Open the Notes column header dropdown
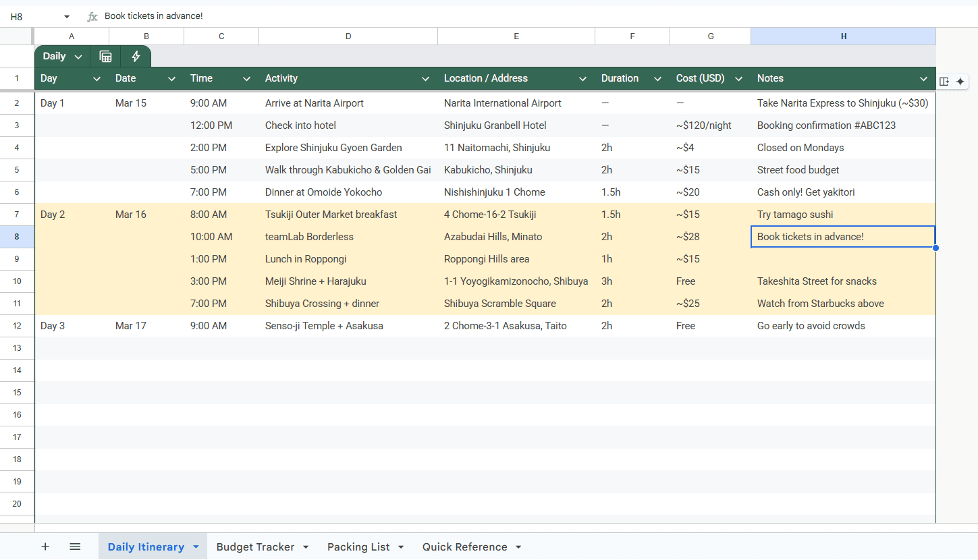Screen dimensions: 978x560 point(923,79)
